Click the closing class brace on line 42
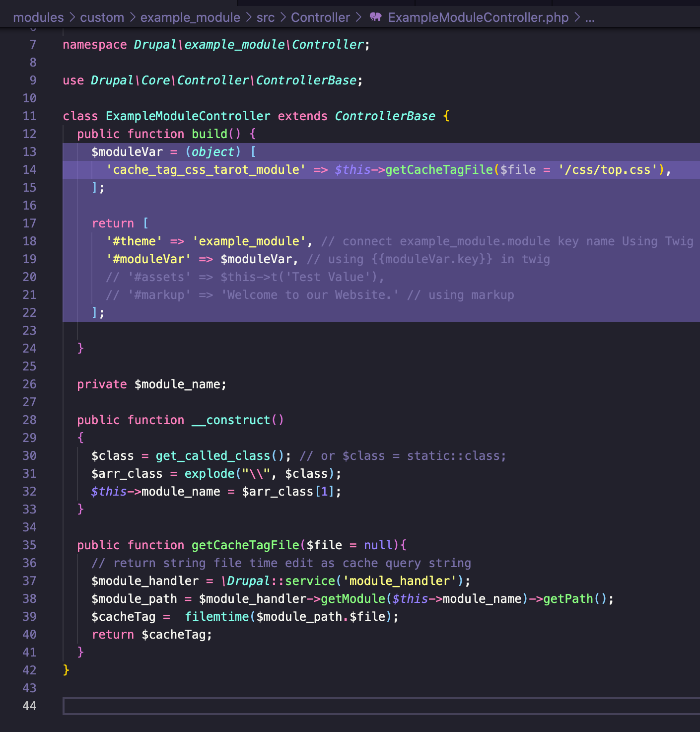 coord(66,670)
